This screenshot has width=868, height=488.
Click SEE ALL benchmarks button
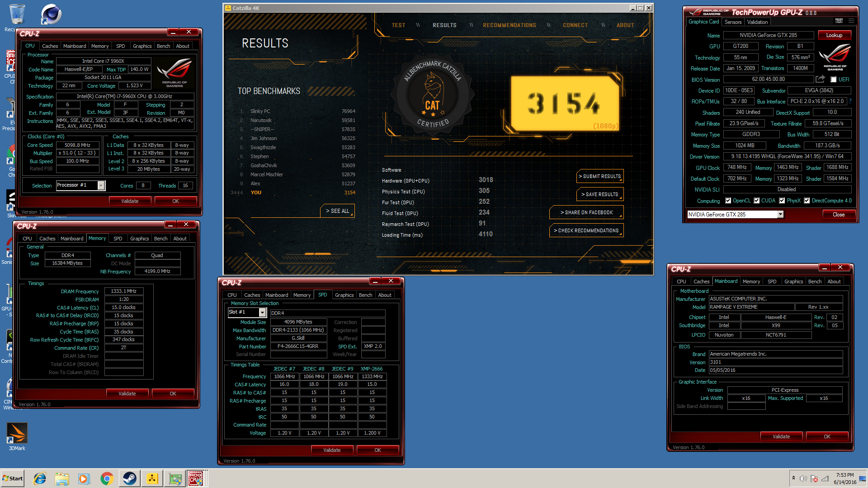(x=337, y=211)
